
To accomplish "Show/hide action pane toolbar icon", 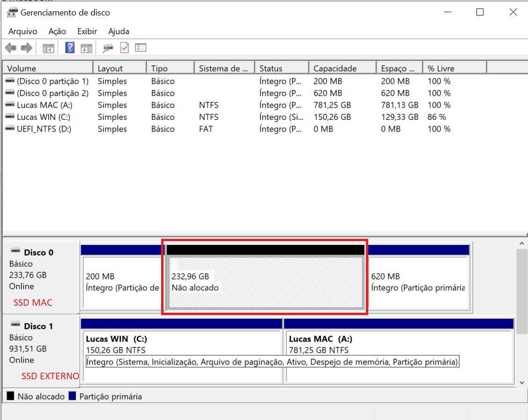I will [x=87, y=49].
